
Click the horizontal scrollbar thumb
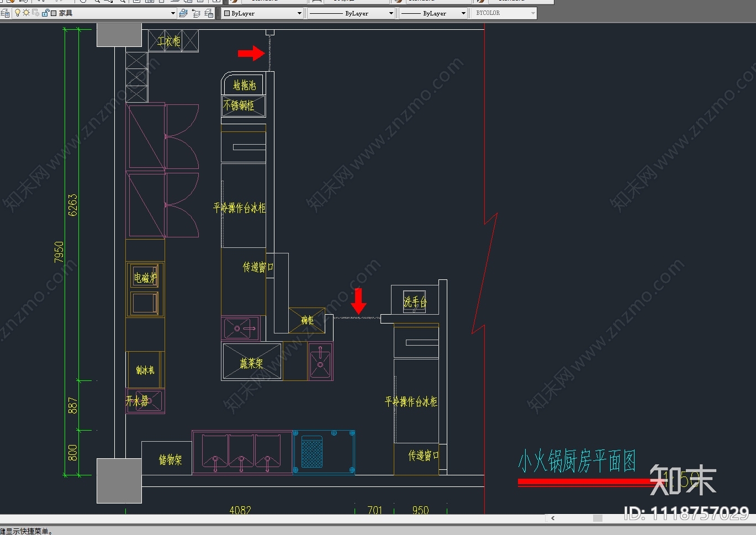click(598, 518)
